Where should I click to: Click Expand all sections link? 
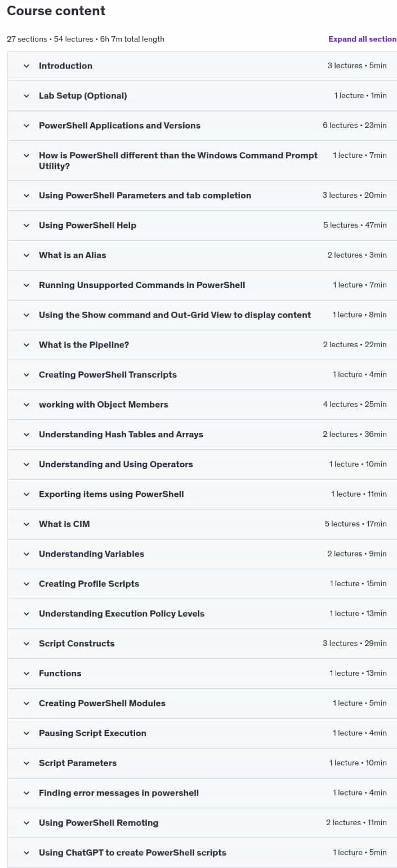363,39
